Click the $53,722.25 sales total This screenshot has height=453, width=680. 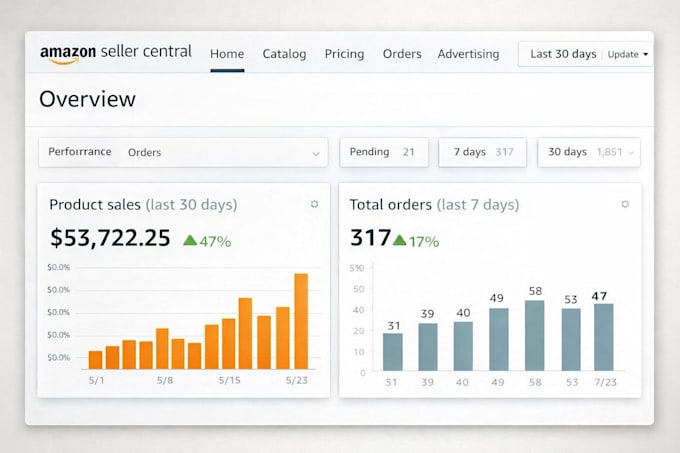pyautogui.click(x=110, y=238)
